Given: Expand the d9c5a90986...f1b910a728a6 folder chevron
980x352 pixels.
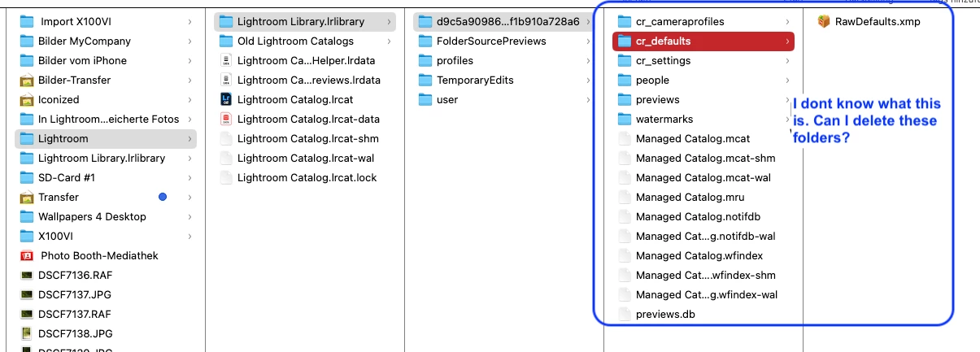Looking at the screenshot, I should tap(588, 21).
